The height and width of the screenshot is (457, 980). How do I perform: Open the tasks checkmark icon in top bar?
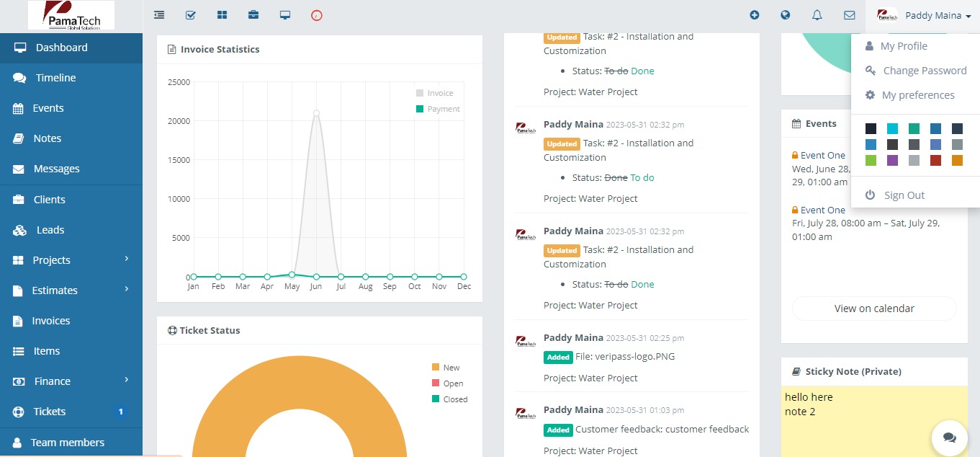point(191,14)
